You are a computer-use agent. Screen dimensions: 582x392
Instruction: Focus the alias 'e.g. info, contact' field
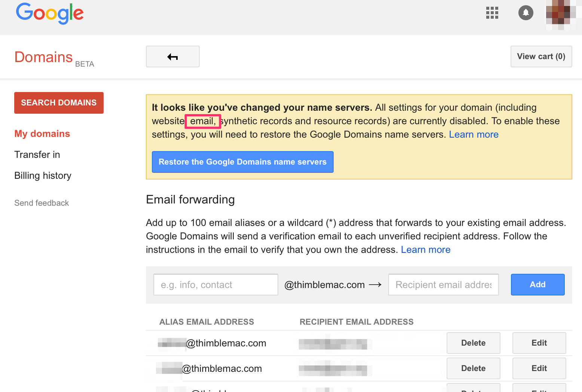216,285
